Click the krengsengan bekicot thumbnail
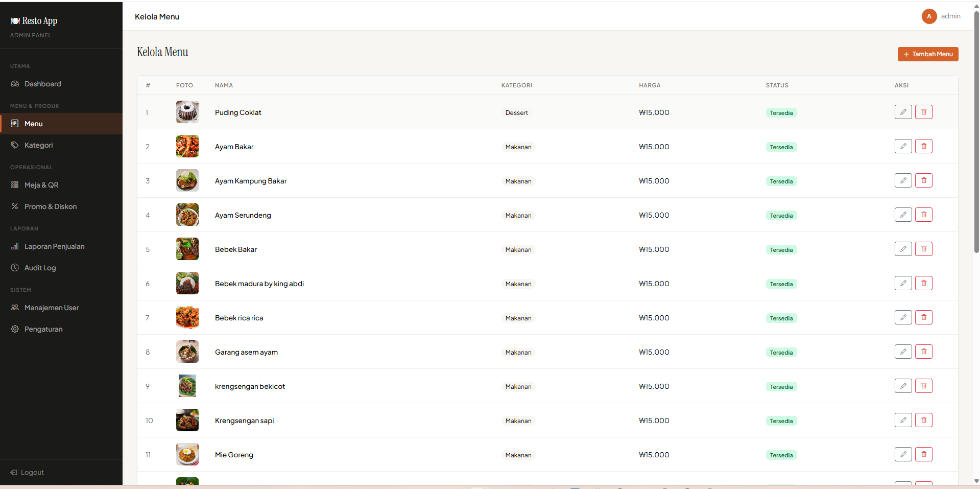980x489 pixels. tap(187, 386)
